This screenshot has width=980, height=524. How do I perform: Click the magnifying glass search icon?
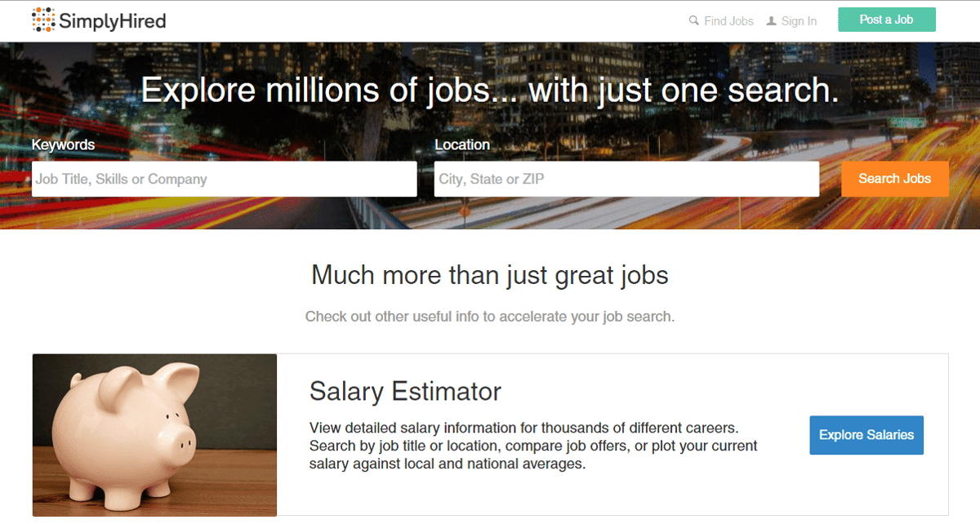pos(693,20)
